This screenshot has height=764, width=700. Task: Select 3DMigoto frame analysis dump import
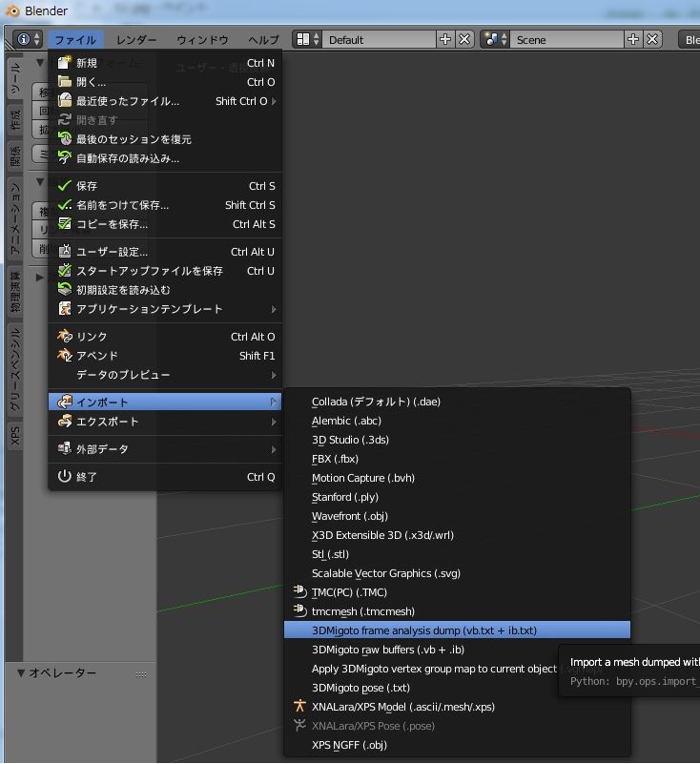(457, 630)
